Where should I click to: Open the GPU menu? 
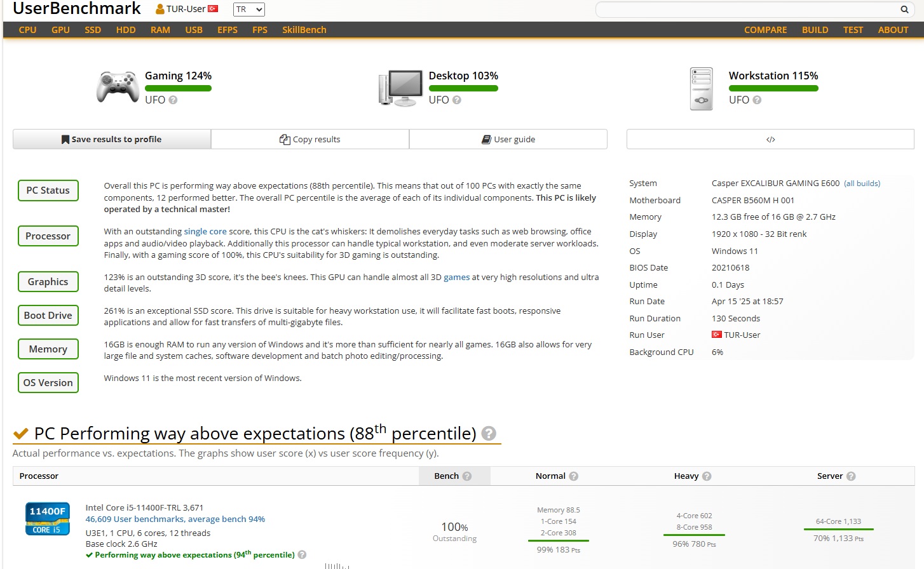point(60,30)
